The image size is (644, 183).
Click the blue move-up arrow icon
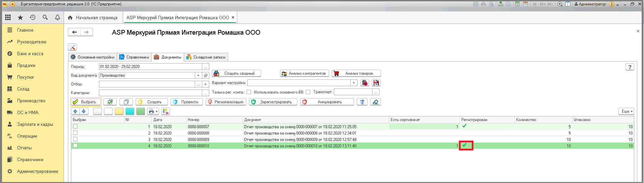pyautogui.click(x=75, y=111)
